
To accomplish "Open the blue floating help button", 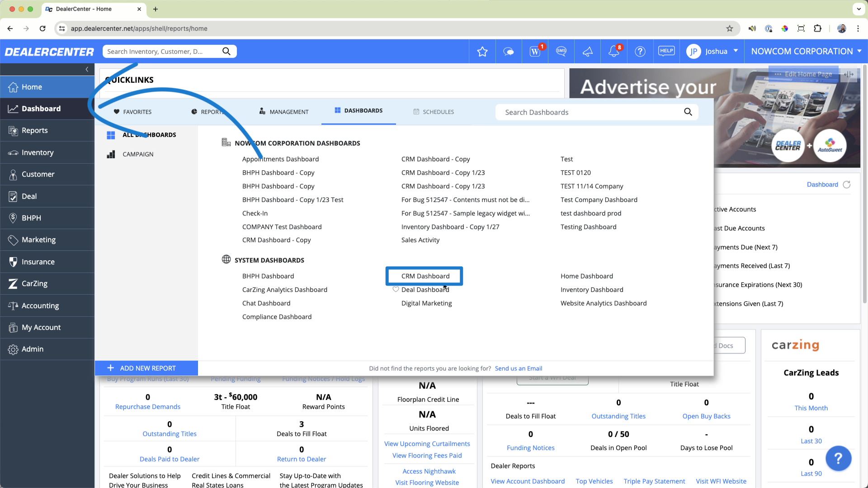I will (838, 459).
